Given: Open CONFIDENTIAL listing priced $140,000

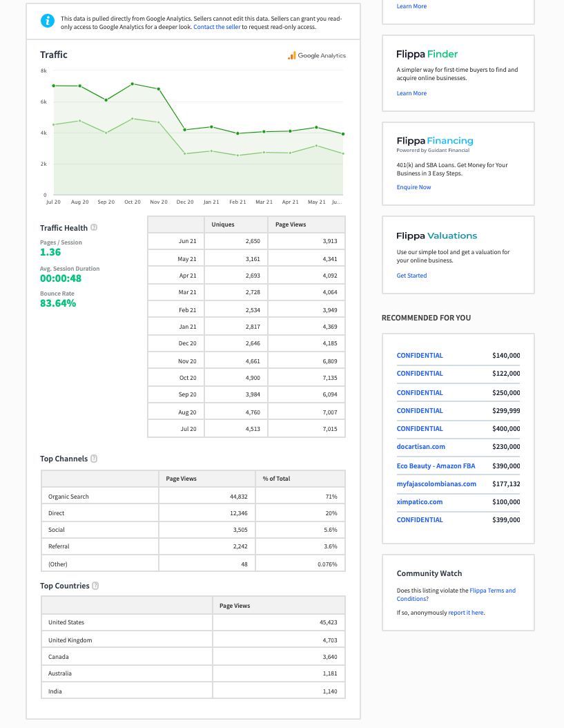Looking at the screenshot, I should click(x=420, y=355).
